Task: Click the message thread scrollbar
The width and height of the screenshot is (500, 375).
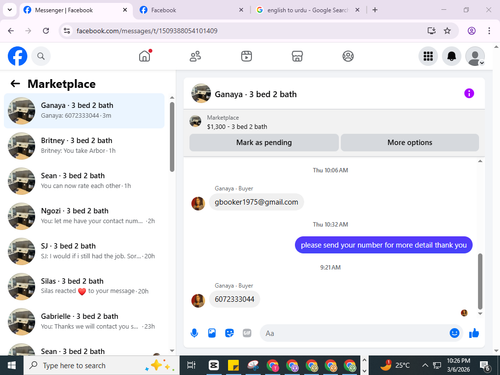Action: pos(480,282)
